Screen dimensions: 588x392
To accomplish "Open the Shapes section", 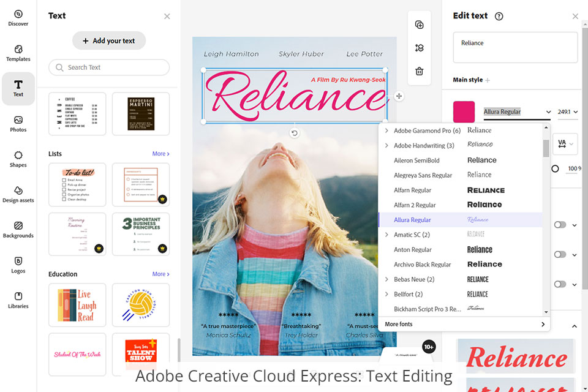I will (x=18, y=159).
